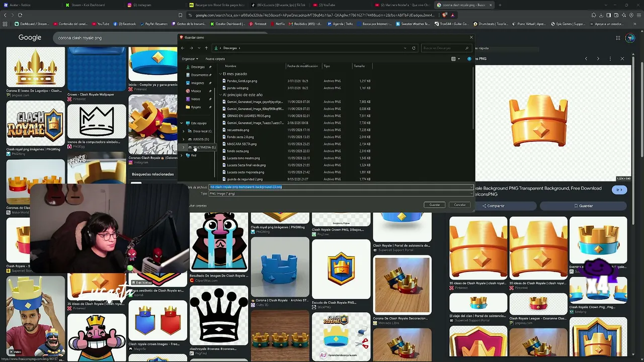Show previous image in Google preview panel
Screen dimensions: 644x362
[x=586, y=59]
